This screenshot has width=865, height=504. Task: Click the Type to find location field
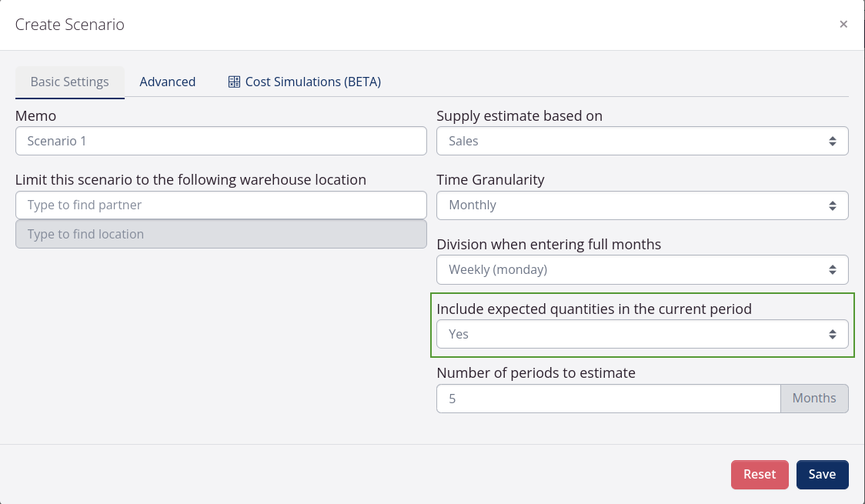pyautogui.click(x=221, y=234)
